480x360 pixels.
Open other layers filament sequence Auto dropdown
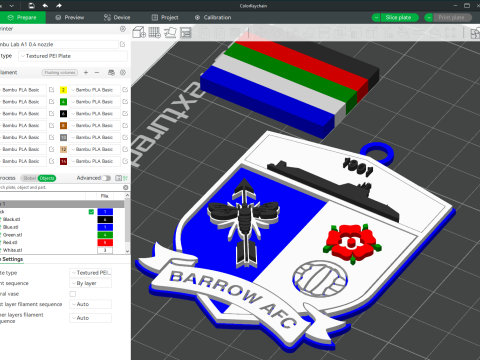[x=90, y=318]
